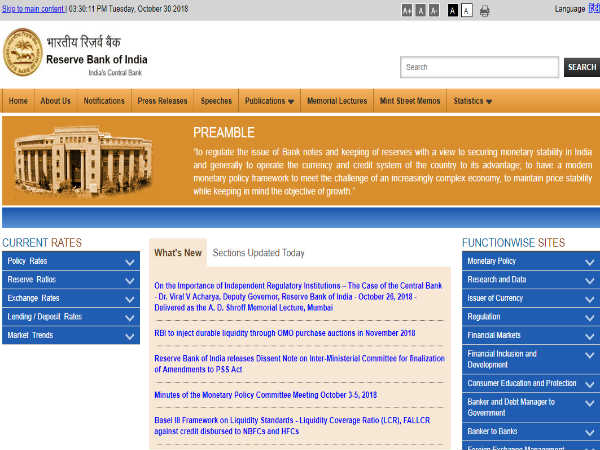Click the PREAMBLE heading text

(x=224, y=132)
